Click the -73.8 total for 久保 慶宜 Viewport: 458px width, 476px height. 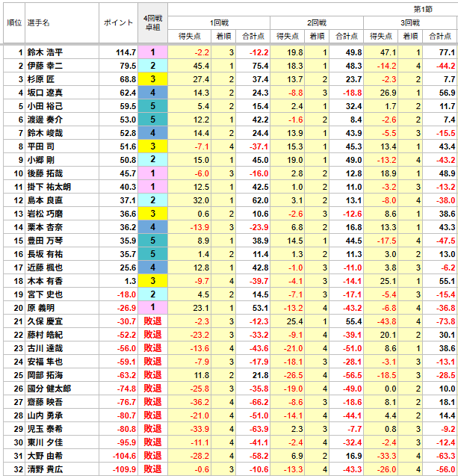(x=445, y=321)
